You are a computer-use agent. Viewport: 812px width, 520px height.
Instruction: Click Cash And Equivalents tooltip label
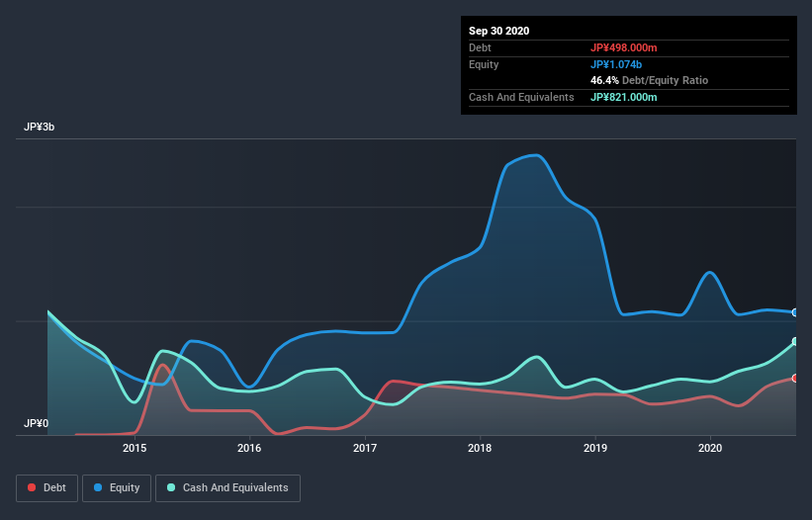(x=521, y=97)
